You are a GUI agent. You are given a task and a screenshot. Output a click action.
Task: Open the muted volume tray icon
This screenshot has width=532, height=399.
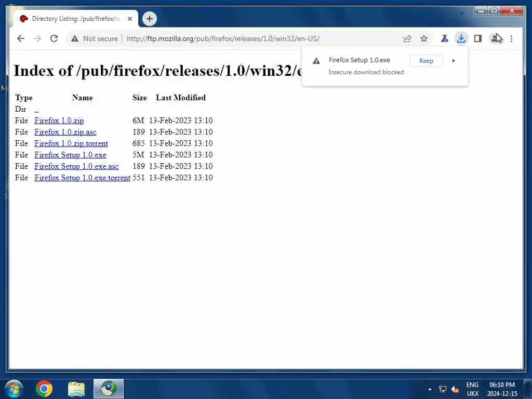pos(455,390)
